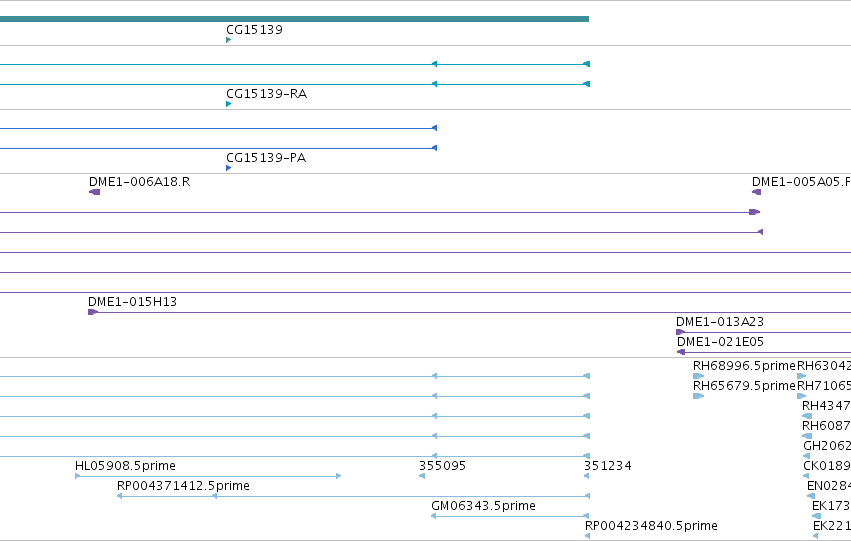The width and height of the screenshot is (851, 541).
Task: Click the 351234 feature arrow
Action: pyautogui.click(x=587, y=476)
